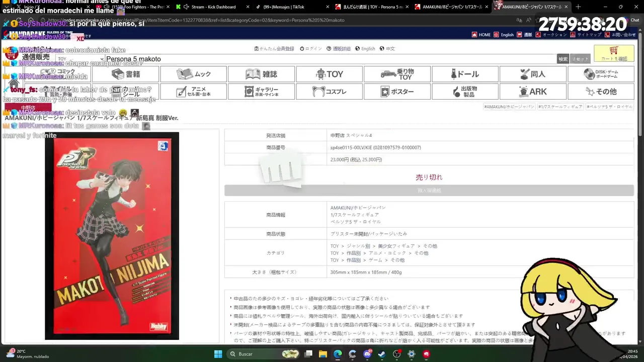This screenshot has width=644, height=362.
Task: Click the 検索 search button
Action: 563,59
